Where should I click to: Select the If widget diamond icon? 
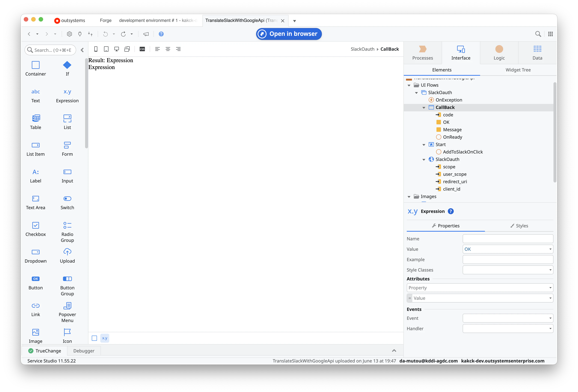(67, 65)
